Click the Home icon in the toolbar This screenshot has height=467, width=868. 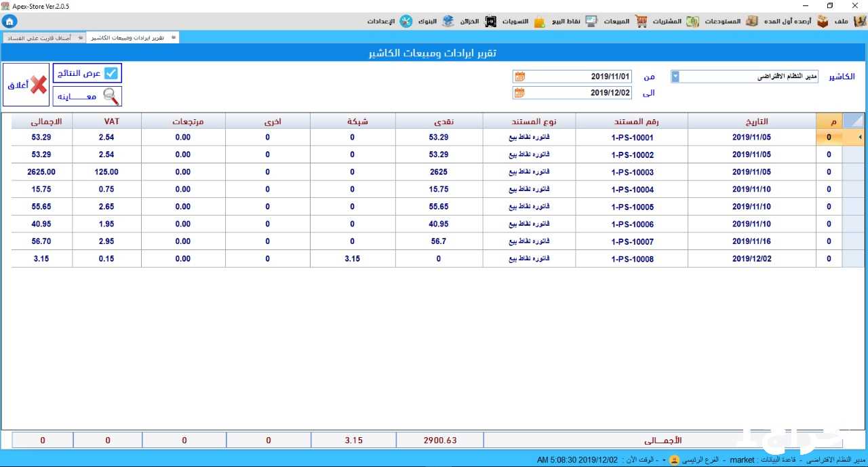tap(9, 21)
